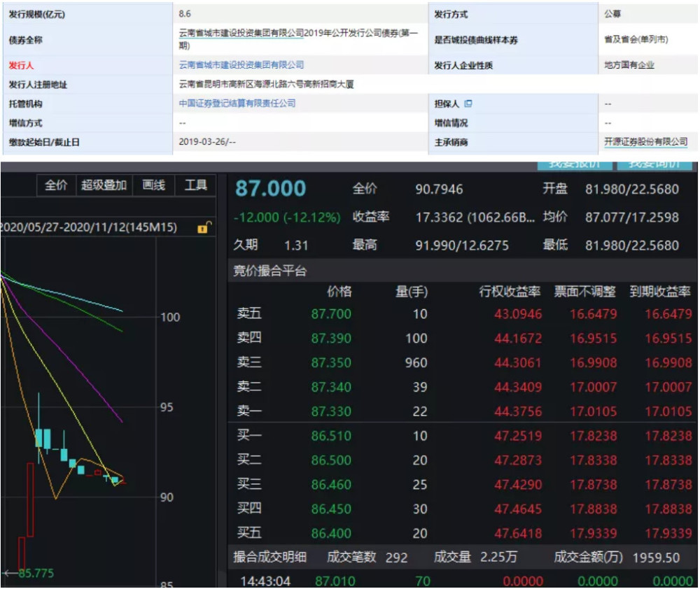Open custodian link 中国证券登记结算有限责任公司
Image resolution: width=700 pixels, height=589 pixels.
coord(237,103)
